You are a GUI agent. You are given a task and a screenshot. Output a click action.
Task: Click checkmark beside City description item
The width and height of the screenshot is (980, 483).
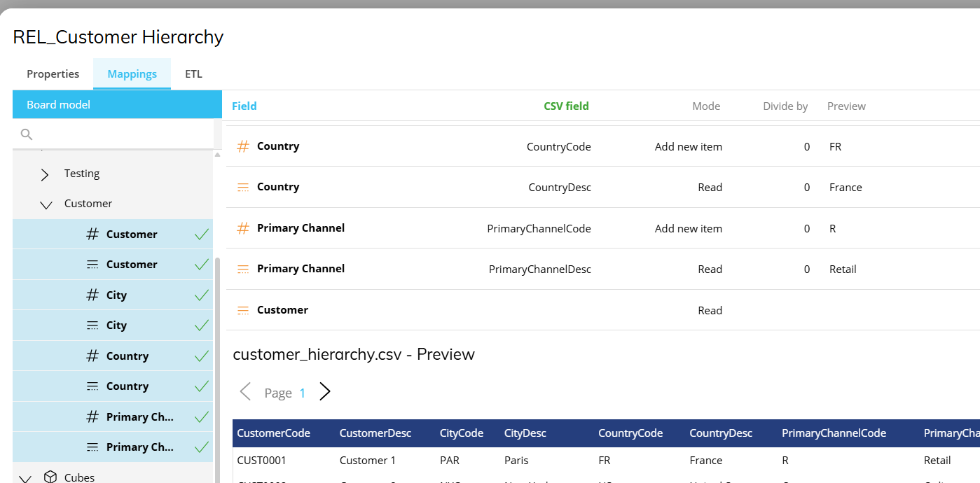pos(202,325)
